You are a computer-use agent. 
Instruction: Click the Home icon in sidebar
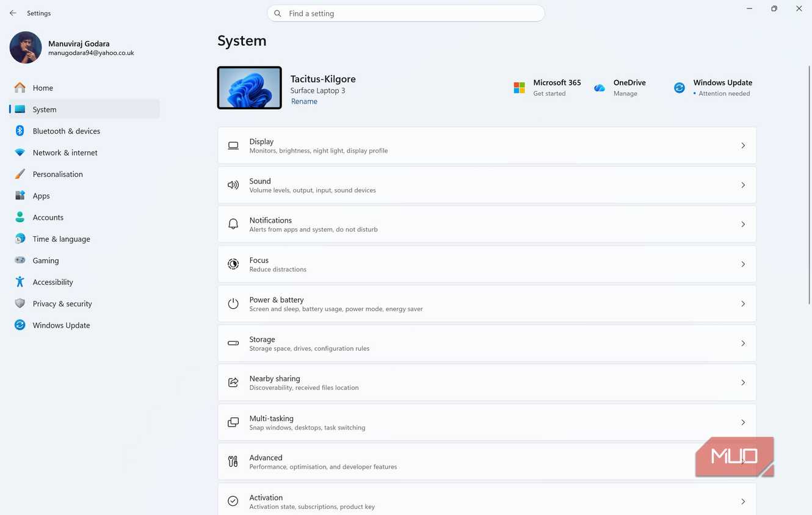pos(20,88)
